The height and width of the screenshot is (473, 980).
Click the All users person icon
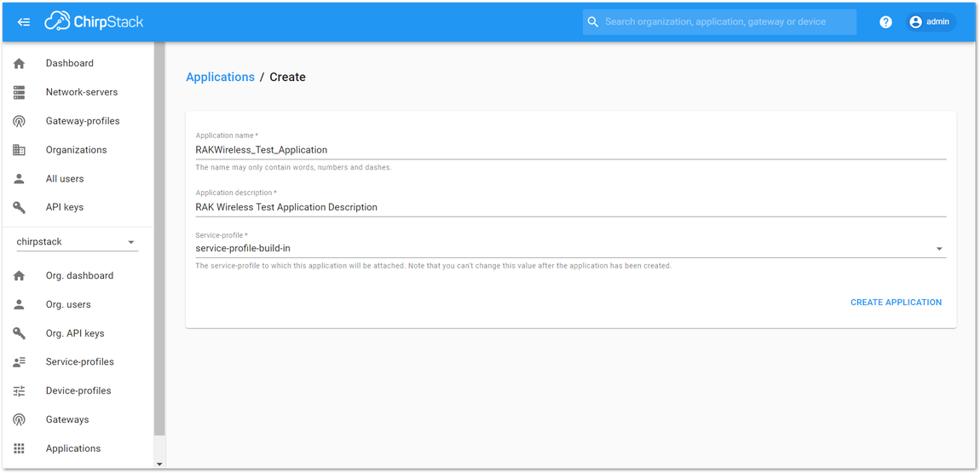20,179
